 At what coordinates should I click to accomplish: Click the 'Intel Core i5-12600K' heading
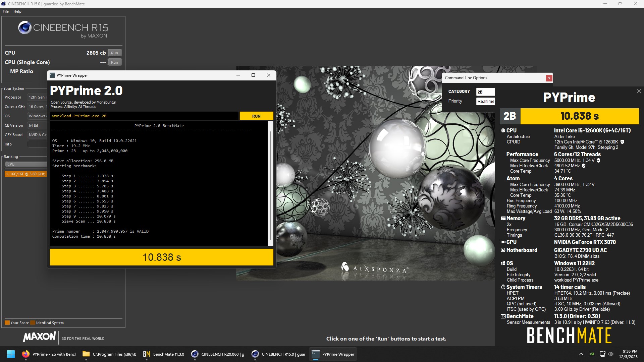pyautogui.click(x=592, y=130)
